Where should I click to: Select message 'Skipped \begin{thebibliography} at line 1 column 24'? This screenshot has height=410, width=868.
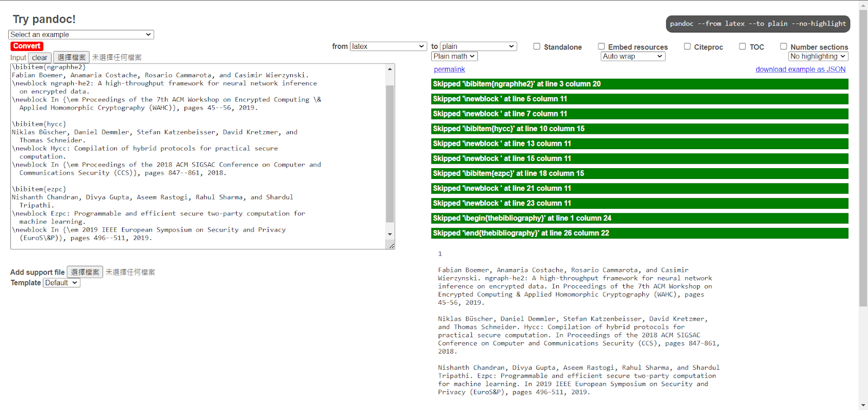640,218
